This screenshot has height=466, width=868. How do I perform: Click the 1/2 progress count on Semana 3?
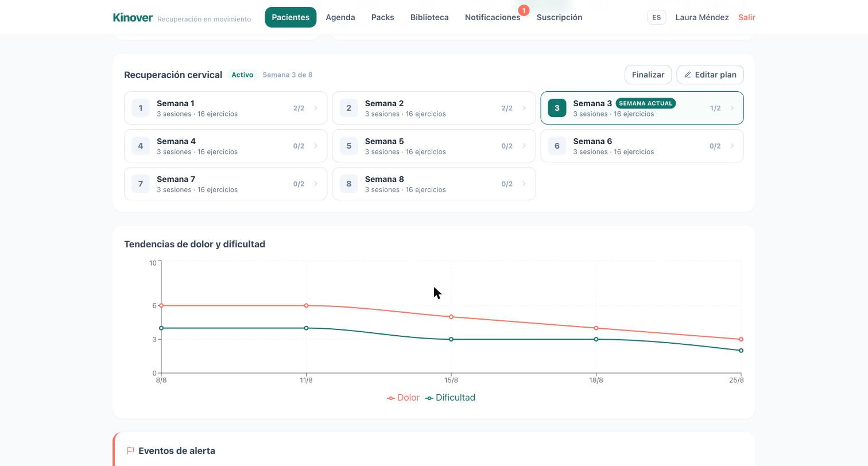pos(715,108)
